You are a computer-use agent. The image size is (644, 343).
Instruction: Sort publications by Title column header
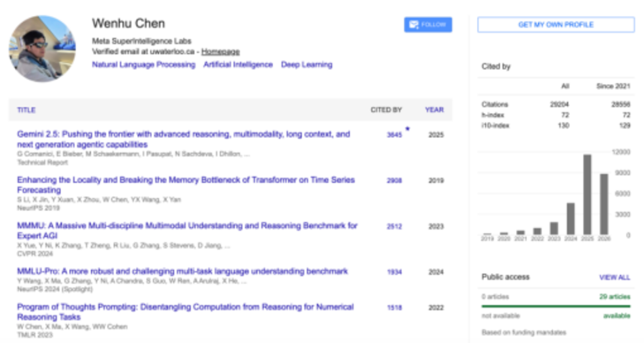(26, 110)
